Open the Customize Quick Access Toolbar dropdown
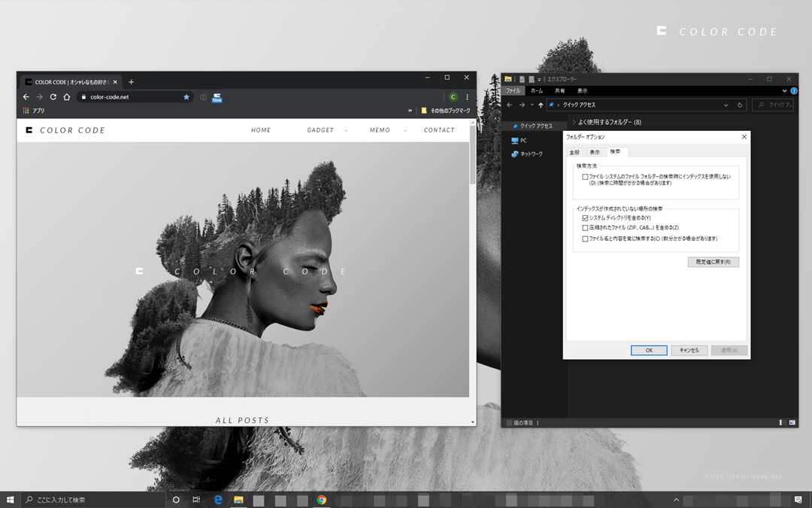Screen dimensions: 812x508 pyautogui.click(x=539, y=79)
